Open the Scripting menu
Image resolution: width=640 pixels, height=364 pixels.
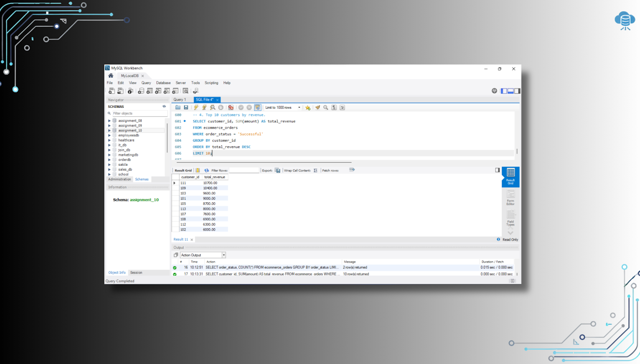[211, 83]
